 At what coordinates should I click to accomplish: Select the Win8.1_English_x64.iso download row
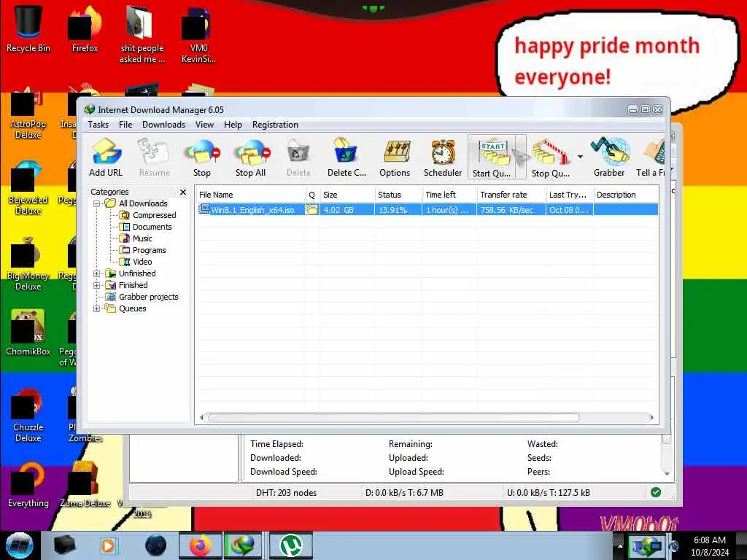427,210
